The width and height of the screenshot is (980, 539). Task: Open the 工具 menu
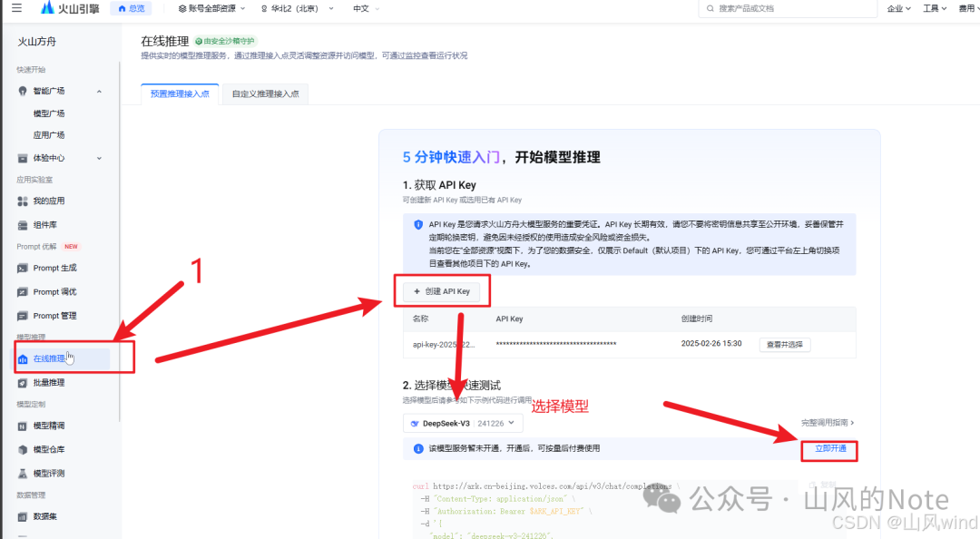click(x=935, y=8)
